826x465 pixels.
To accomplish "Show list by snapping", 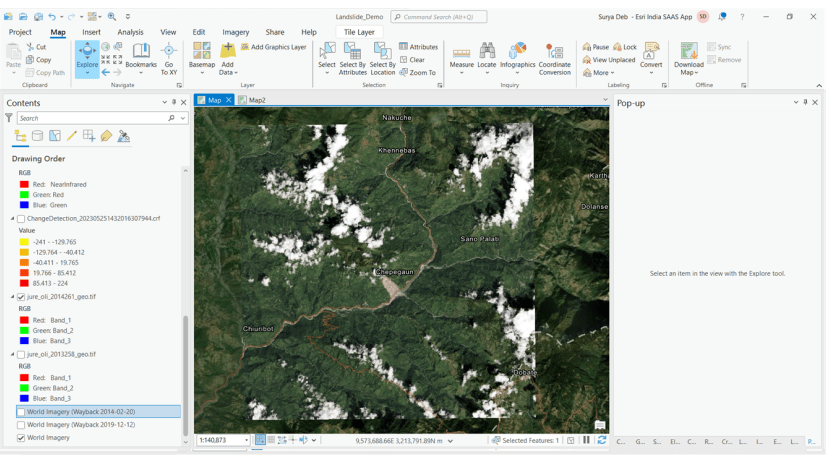I will pyautogui.click(x=89, y=136).
